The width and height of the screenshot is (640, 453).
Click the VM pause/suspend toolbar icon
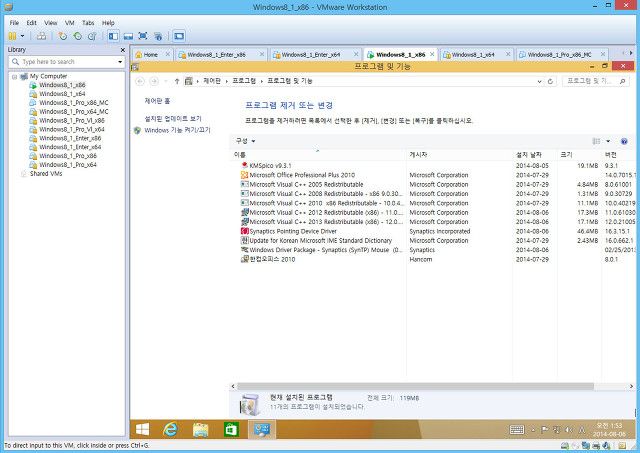12,36
